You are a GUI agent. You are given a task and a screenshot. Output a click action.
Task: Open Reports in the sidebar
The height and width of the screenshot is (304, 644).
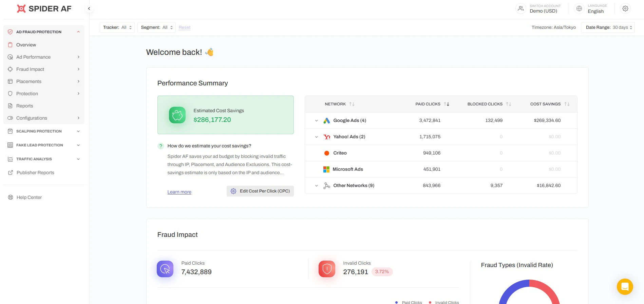(x=25, y=106)
